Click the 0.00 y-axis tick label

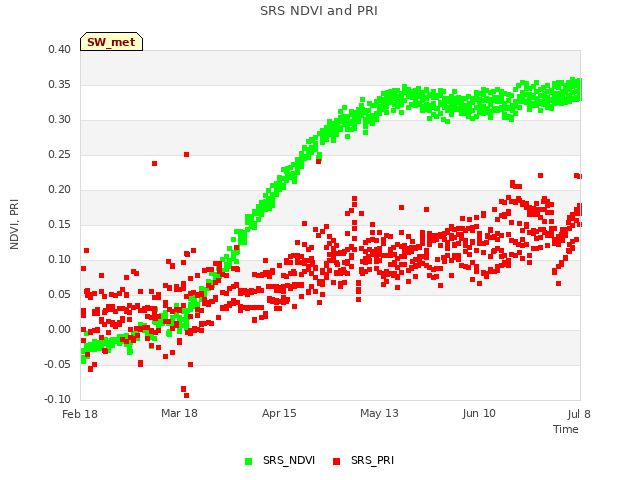click(x=60, y=329)
